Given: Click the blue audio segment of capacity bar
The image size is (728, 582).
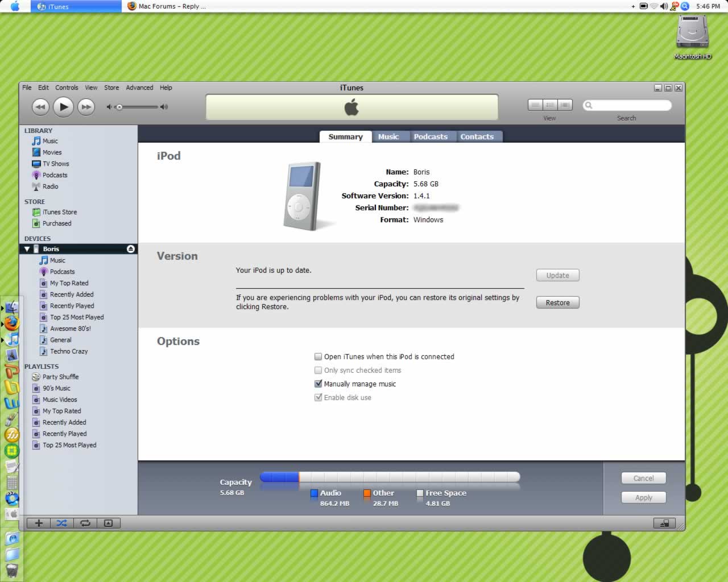Looking at the screenshot, I should [x=279, y=477].
